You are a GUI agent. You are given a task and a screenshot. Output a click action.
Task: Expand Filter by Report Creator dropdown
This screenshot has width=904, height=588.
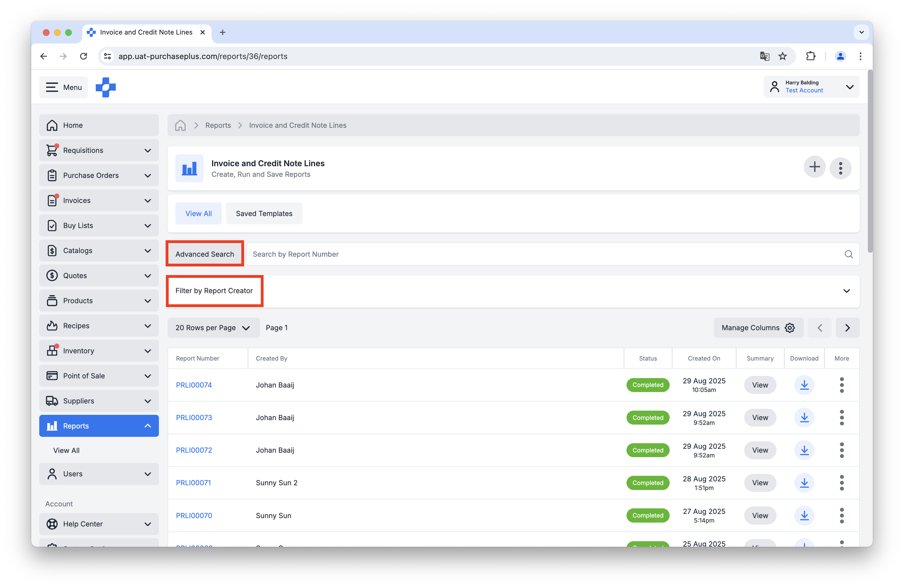(846, 291)
